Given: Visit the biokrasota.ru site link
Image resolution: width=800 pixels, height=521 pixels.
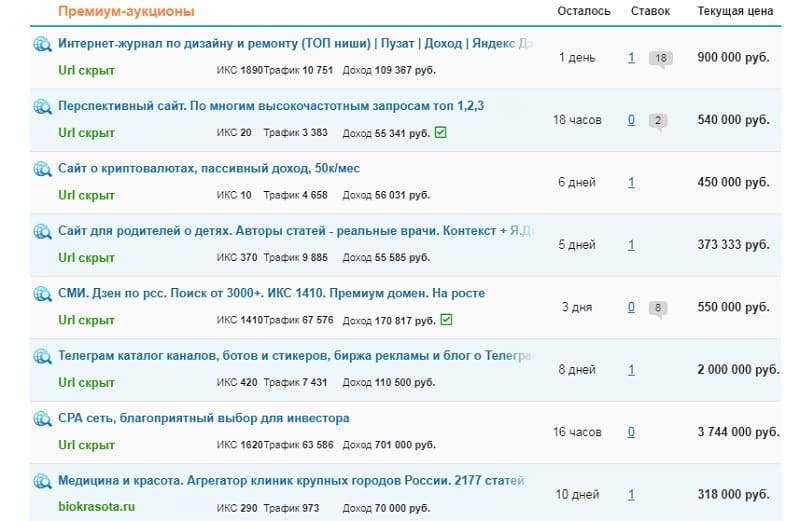Looking at the screenshot, I should coord(96,507).
